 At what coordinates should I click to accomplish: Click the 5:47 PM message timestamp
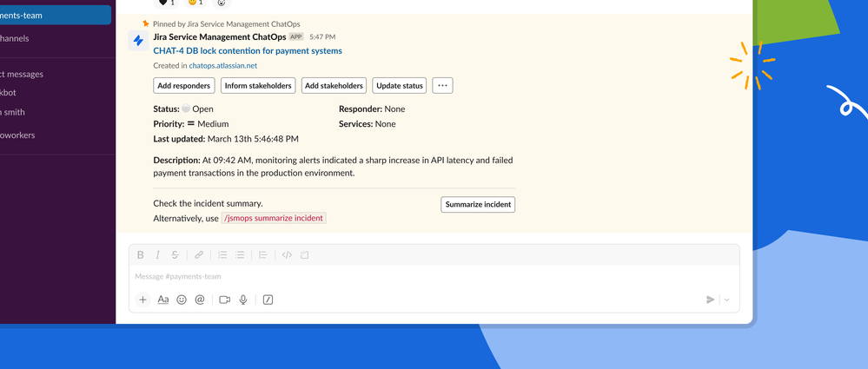point(322,37)
